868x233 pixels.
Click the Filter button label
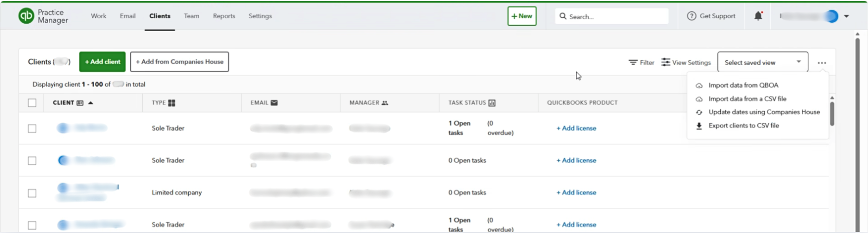point(647,63)
